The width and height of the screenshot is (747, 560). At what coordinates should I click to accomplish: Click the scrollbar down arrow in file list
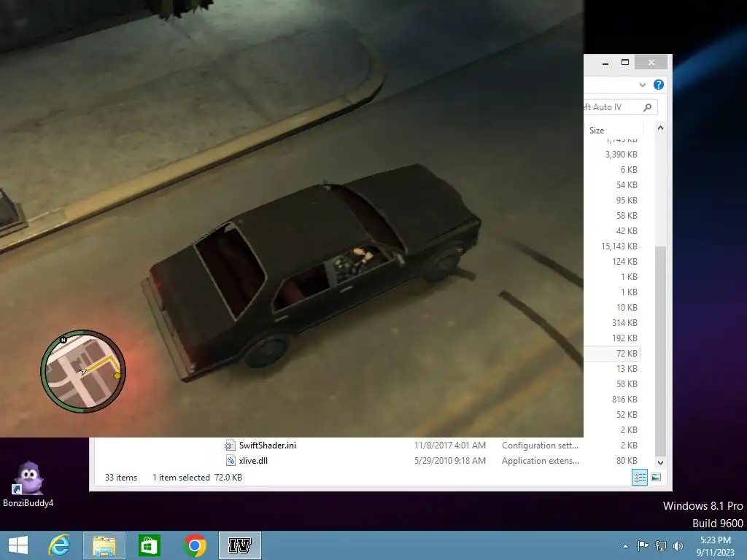pyautogui.click(x=660, y=462)
